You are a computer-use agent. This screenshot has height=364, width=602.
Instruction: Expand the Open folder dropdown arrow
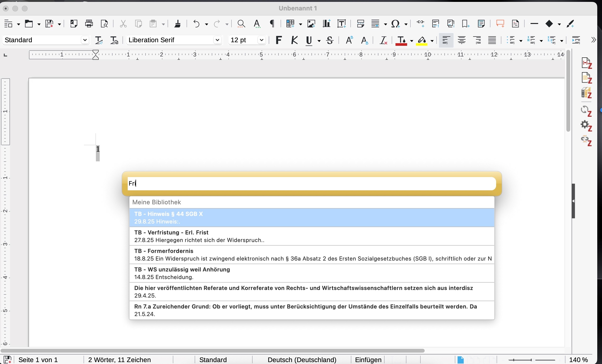(x=39, y=24)
